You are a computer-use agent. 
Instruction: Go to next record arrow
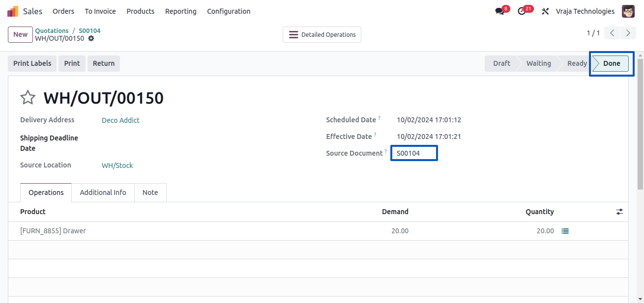coord(628,33)
